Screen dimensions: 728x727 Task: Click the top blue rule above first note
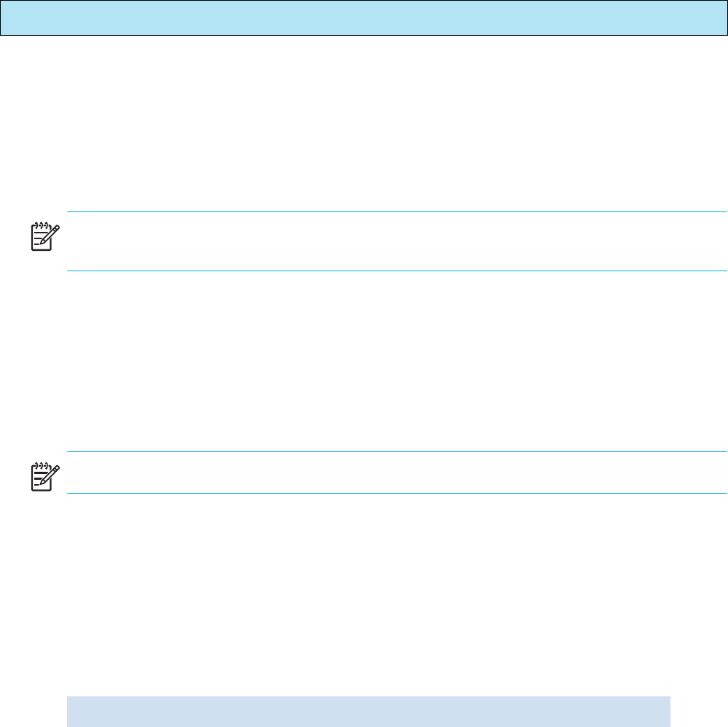(x=397, y=211)
